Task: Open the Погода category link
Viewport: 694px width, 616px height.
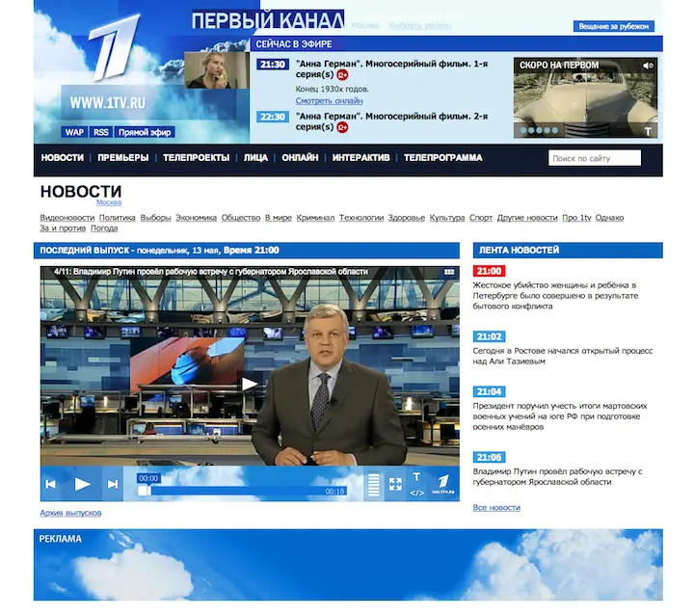Action: click(104, 228)
